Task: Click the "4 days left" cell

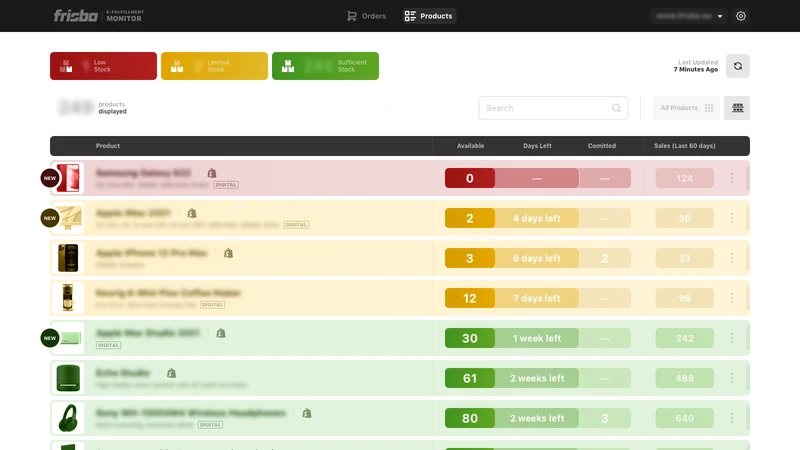Action: click(537, 218)
